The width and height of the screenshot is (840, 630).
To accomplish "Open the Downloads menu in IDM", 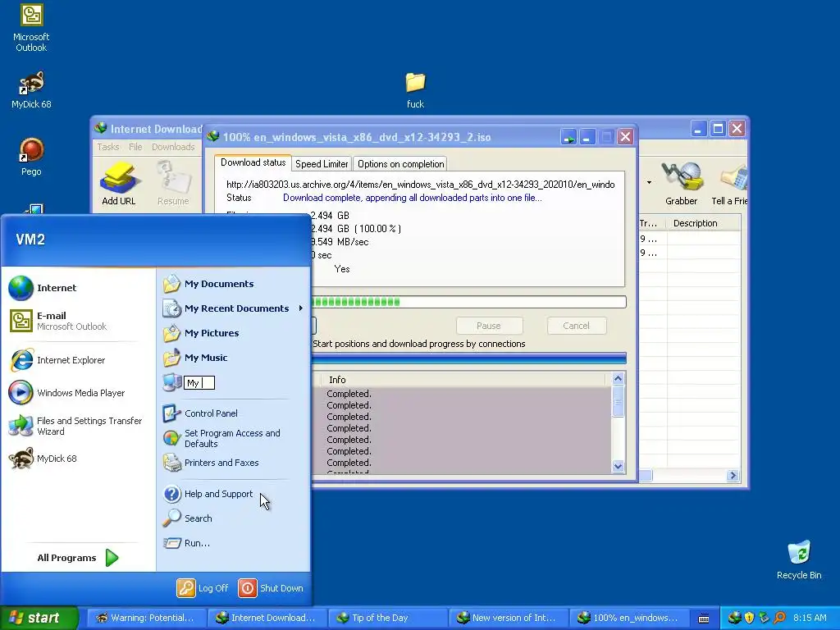I will pyautogui.click(x=173, y=147).
